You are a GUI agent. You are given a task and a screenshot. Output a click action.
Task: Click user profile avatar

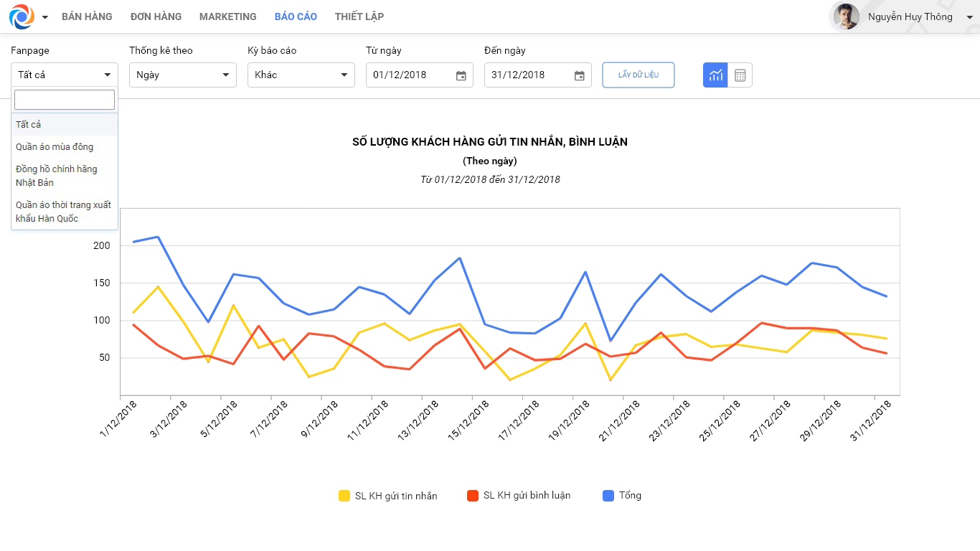846,17
